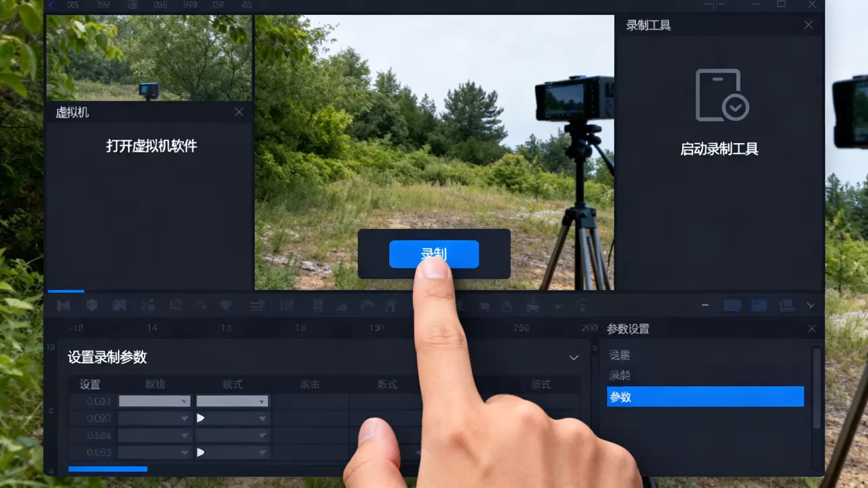Open the first dropdown in row 0.091

(155, 401)
